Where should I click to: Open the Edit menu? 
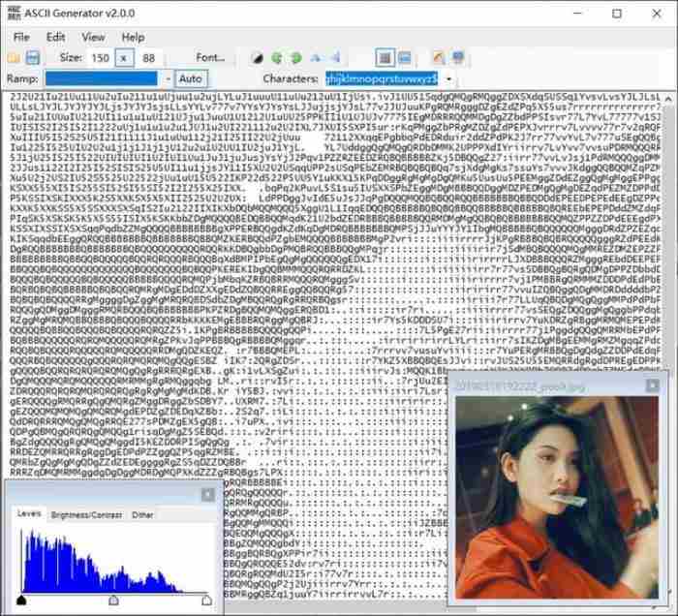point(56,38)
